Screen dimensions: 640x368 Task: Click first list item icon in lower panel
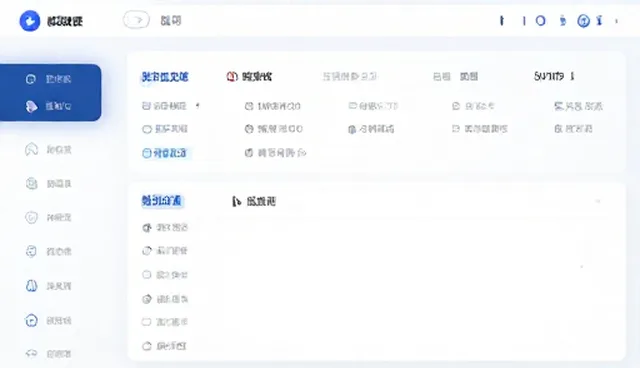pyautogui.click(x=147, y=228)
